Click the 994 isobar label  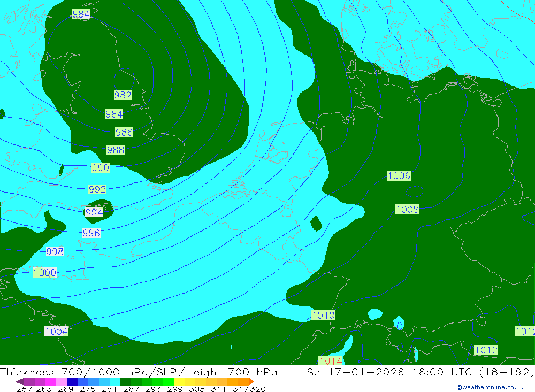click(x=94, y=212)
